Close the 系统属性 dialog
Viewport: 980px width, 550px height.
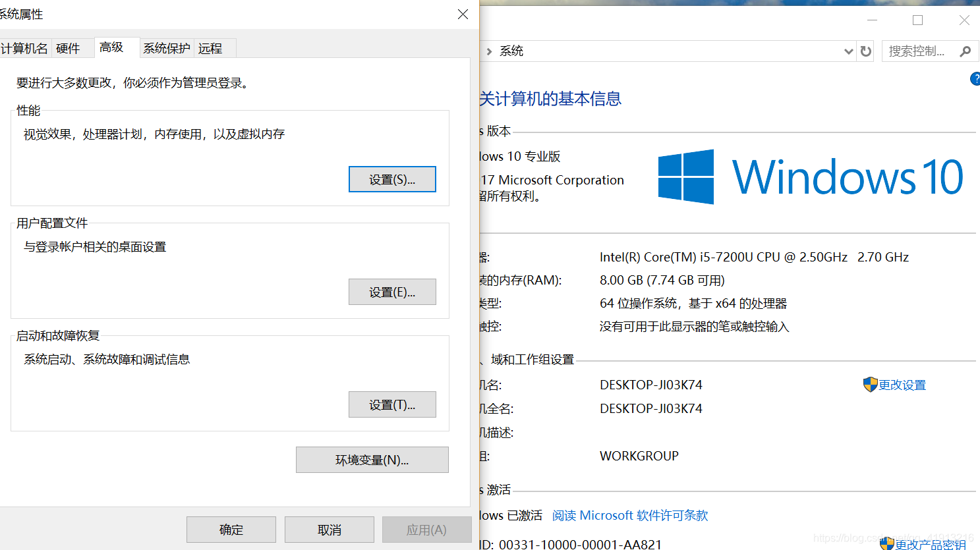point(463,14)
